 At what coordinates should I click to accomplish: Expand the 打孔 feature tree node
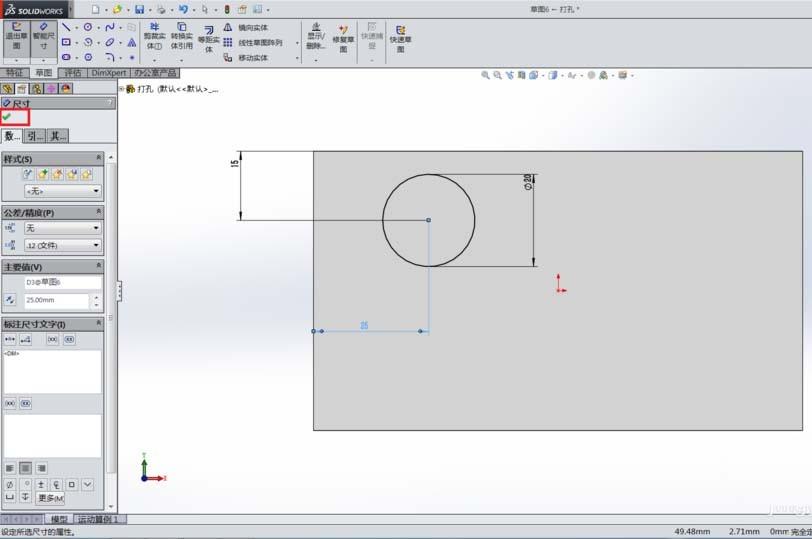click(121, 89)
